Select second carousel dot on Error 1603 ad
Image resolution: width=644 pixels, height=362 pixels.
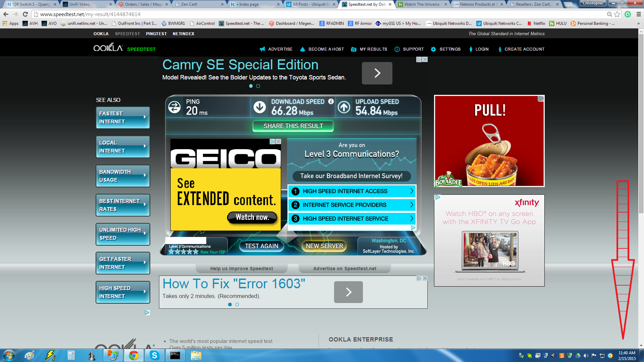237,305
